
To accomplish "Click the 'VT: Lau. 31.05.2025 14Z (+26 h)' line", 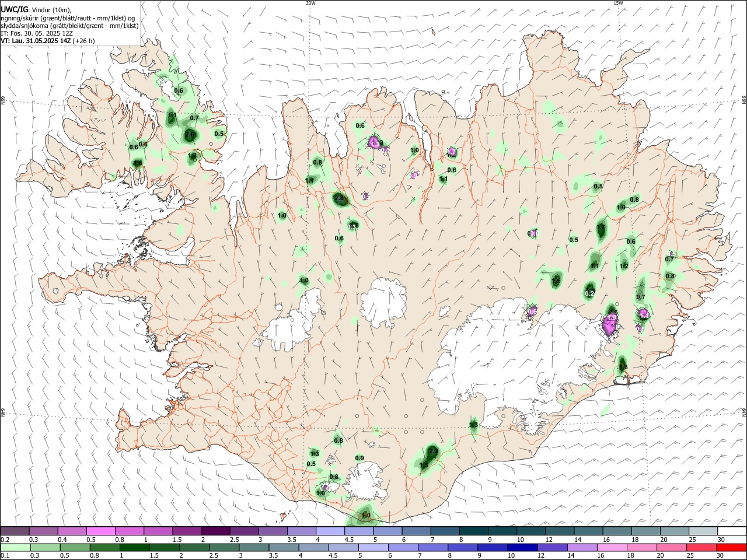I will coord(47,41).
